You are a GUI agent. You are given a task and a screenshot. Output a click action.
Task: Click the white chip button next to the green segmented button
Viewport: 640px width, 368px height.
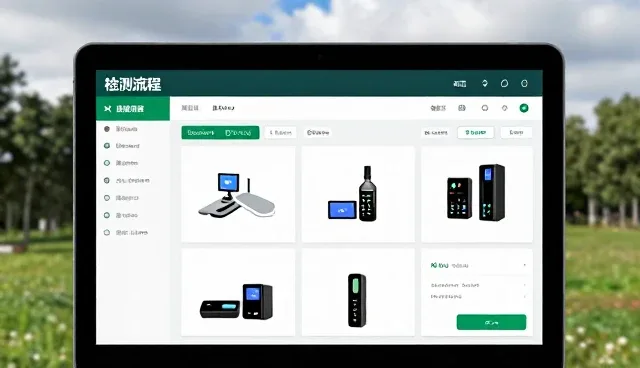click(x=280, y=133)
